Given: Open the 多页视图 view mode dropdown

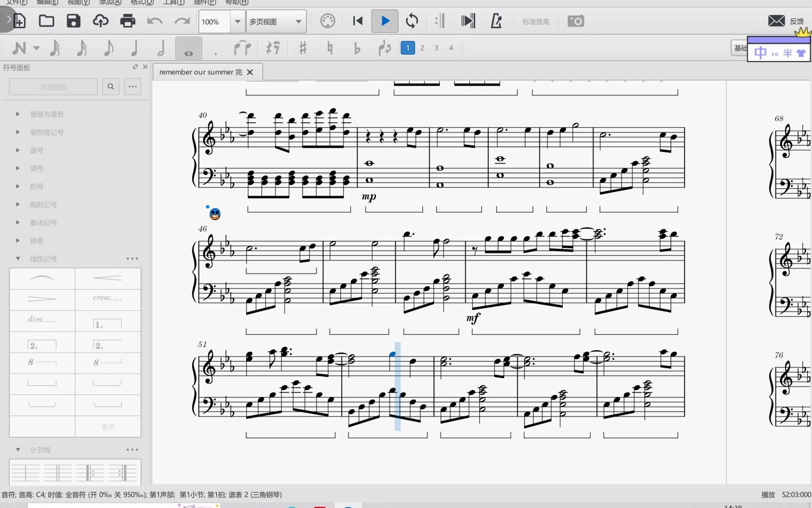Looking at the screenshot, I should (x=276, y=22).
